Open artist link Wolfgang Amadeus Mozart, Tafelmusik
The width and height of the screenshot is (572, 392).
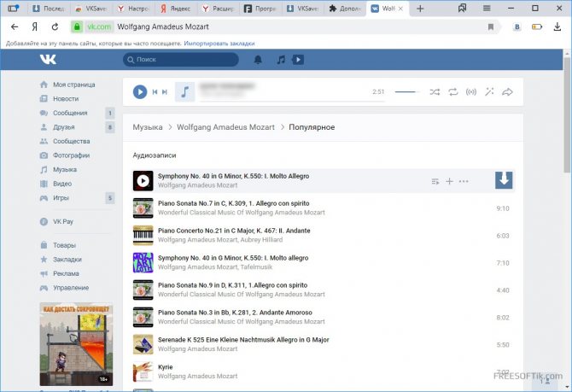click(215, 267)
